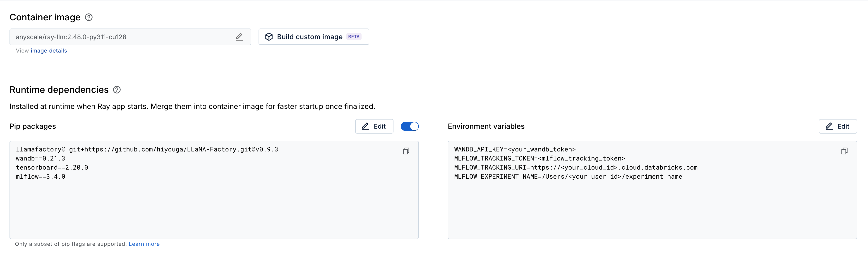Click the llamafactory git package line
The height and width of the screenshot is (254, 868).
coord(147,149)
